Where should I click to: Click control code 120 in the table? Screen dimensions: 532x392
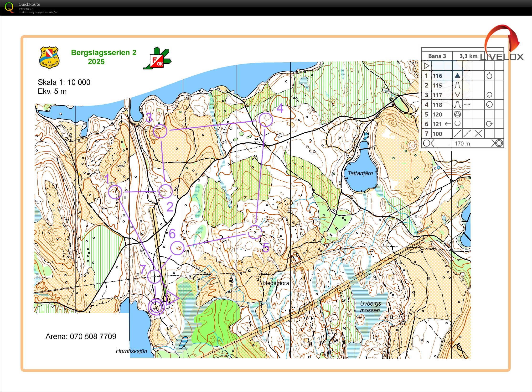[437, 115]
